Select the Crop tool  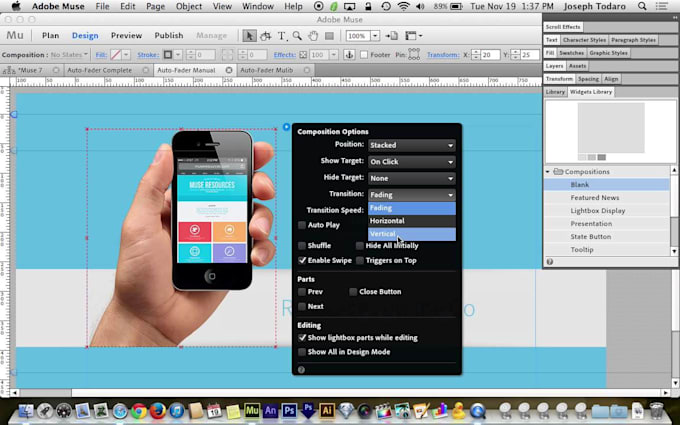click(x=267, y=36)
